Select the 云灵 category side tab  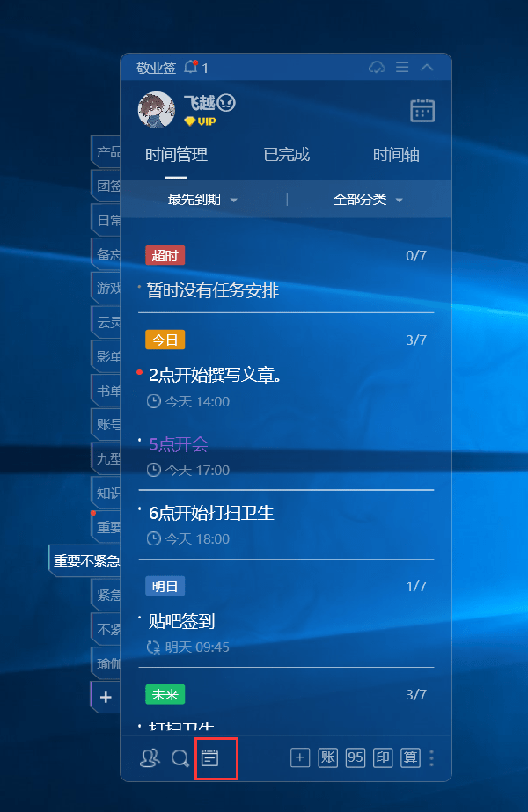(106, 322)
